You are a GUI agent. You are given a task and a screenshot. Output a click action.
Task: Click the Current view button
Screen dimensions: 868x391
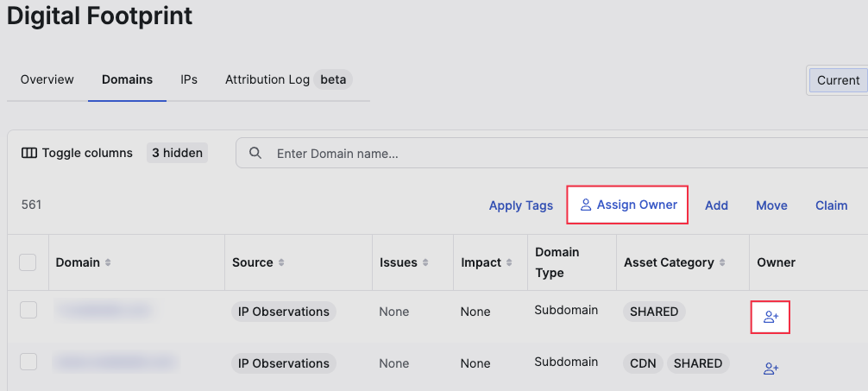[x=838, y=80]
